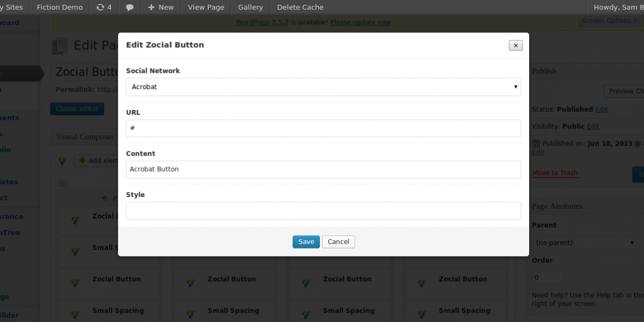The width and height of the screenshot is (644, 322).
Task: Click the Need help? hint text
Action: [x=587, y=299]
